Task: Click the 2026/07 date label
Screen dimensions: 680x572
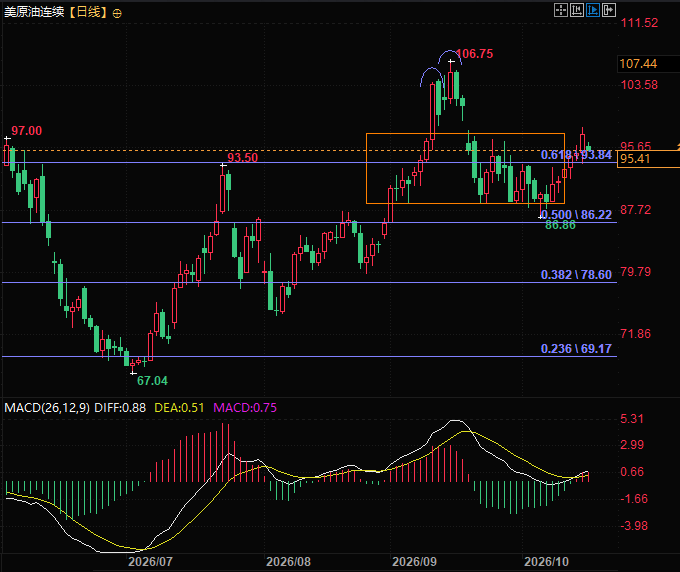Action: point(150,562)
